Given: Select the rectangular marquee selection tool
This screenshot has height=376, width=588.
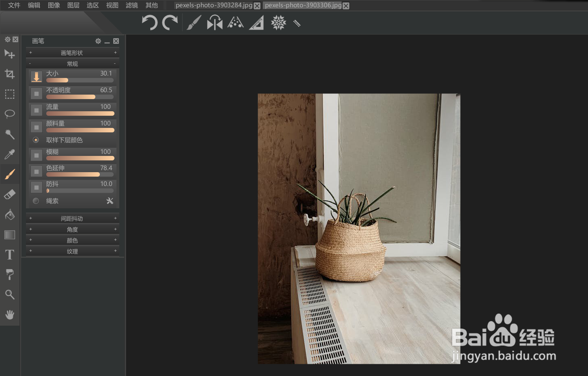Looking at the screenshot, I should point(9,94).
